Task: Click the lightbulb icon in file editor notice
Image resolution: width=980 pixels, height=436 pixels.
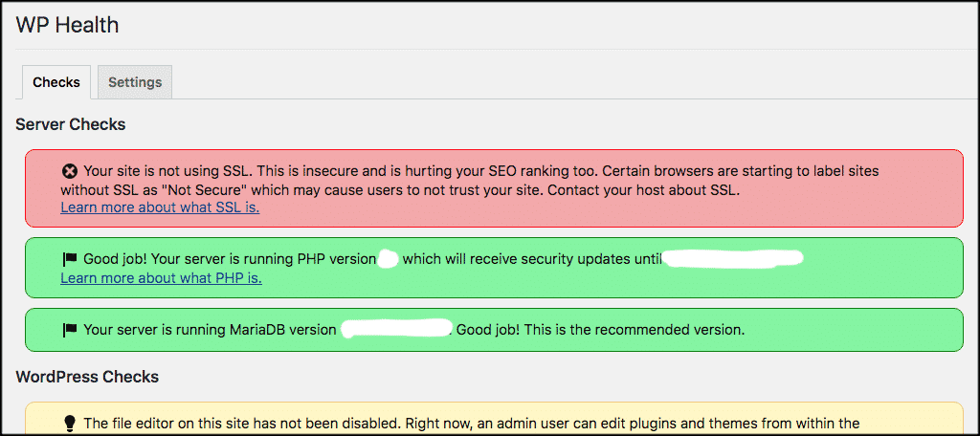Action: (70, 425)
